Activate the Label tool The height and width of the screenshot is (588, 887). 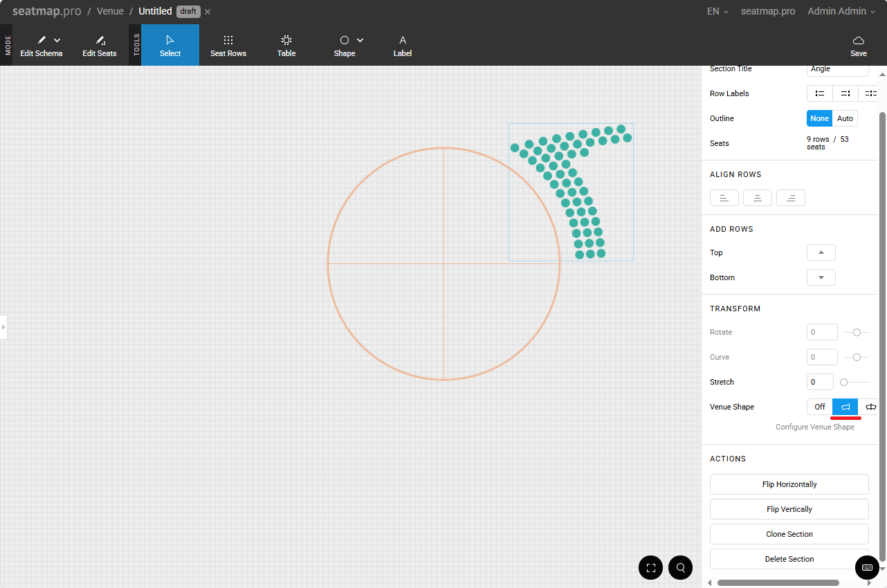[x=402, y=46]
